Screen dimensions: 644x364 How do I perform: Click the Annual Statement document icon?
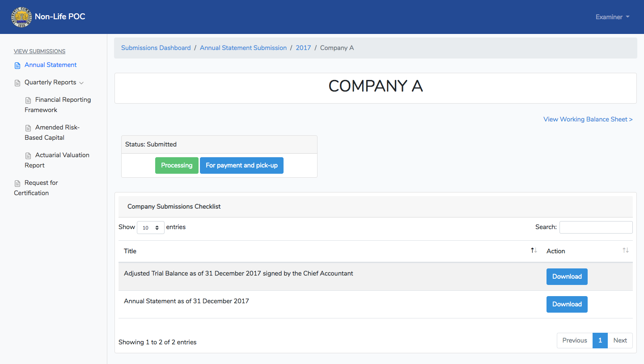(x=17, y=66)
